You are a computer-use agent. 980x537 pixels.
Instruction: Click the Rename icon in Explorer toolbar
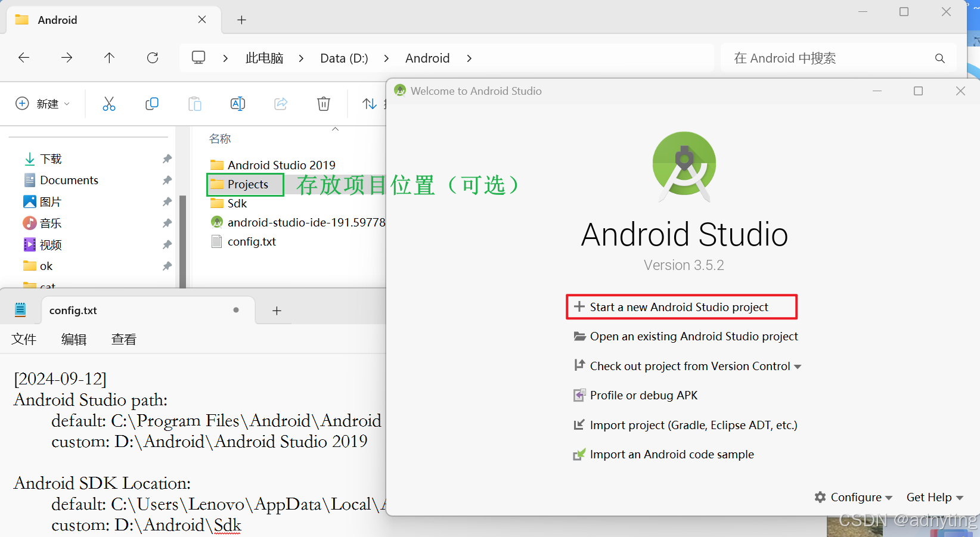point(238,104)
